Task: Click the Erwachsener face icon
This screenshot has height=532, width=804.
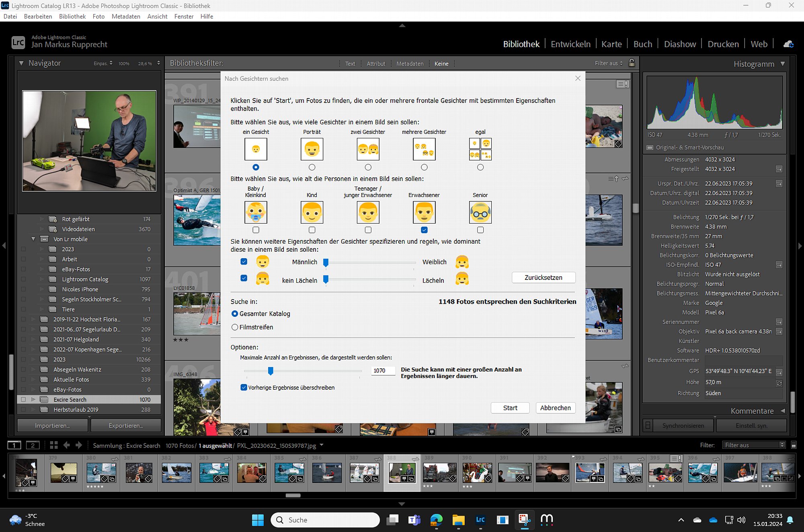Action: (x=424, y=212)
